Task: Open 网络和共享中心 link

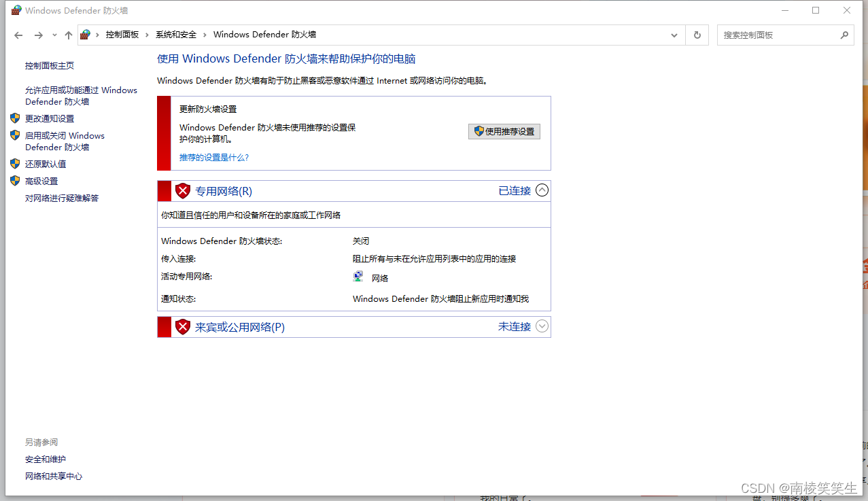Action: point(54,477)
